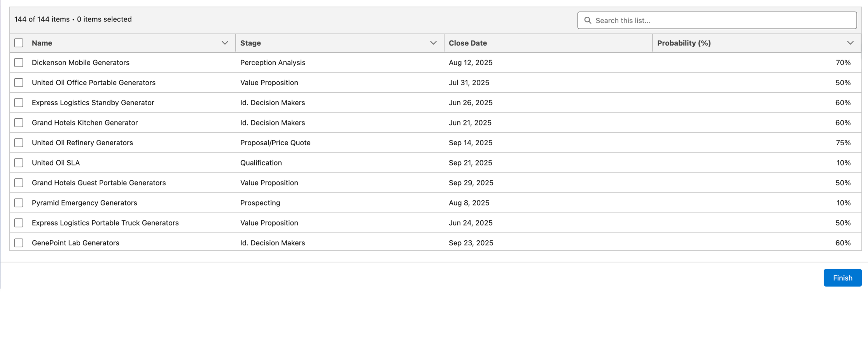Click the Name column header
868x359 pixels.
(42, 43)
